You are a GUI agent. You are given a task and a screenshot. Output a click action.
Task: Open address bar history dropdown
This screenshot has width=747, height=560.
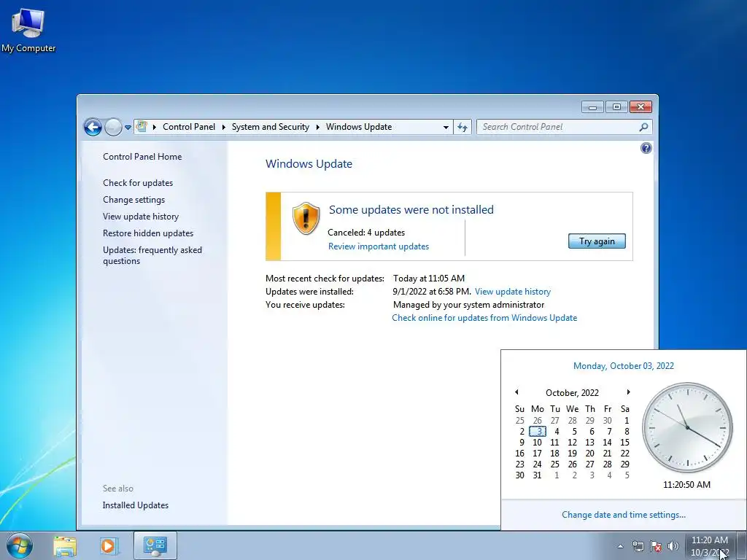click(446, 127)
